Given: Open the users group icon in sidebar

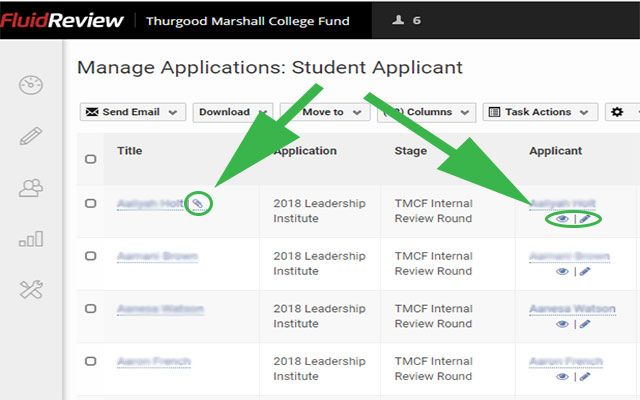Looking at the screenshot, I should [x=31, y=188].
